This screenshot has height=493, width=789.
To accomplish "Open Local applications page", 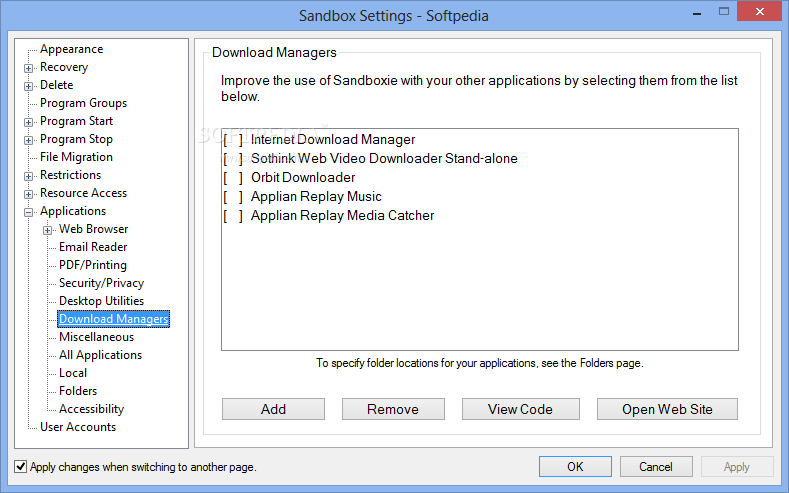I will tap(73, 373).
